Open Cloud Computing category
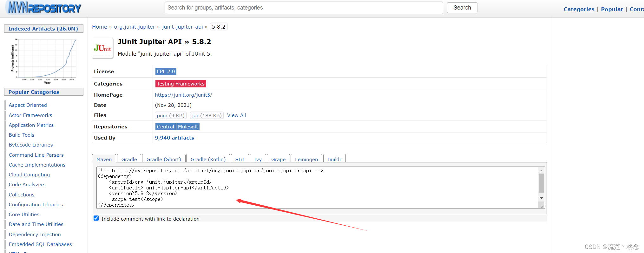The image size is (644, 253). (29, 174)
